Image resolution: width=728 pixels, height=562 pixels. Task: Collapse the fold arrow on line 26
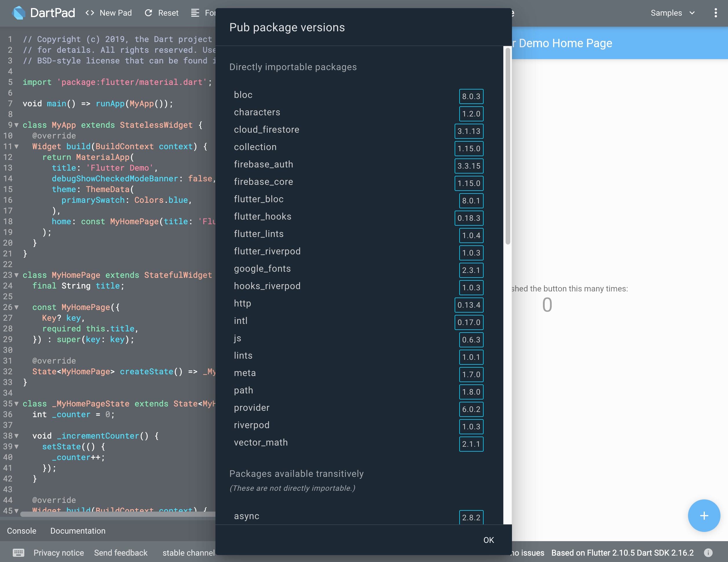pyautogui.click(x=16, y=307)
